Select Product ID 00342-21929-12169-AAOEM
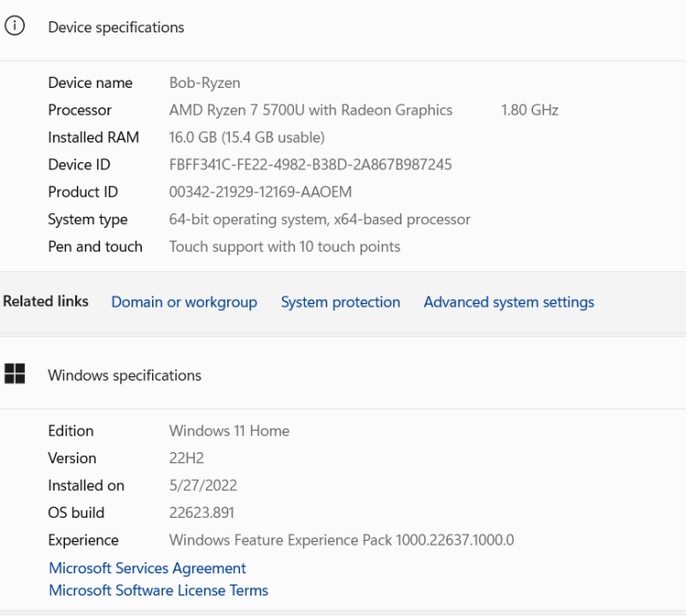This screenshot has height=616, width=686. [x=260, y=192]
